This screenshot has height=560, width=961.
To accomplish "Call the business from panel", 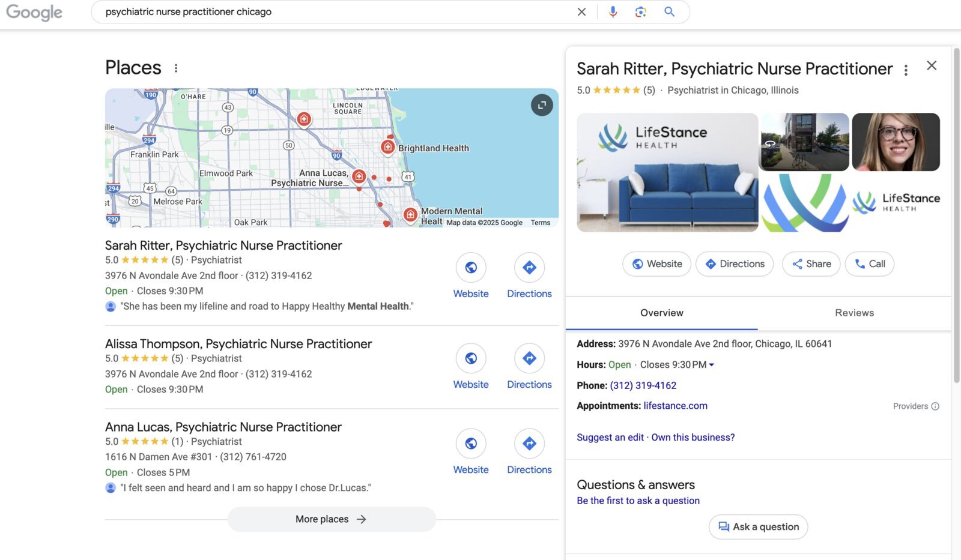I will coord(869,264).
